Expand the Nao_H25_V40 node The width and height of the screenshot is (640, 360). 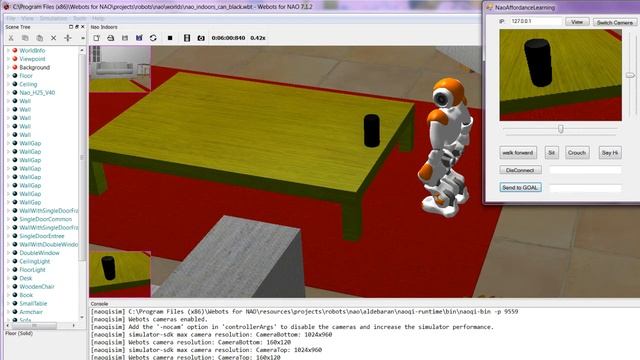(8, 93)
